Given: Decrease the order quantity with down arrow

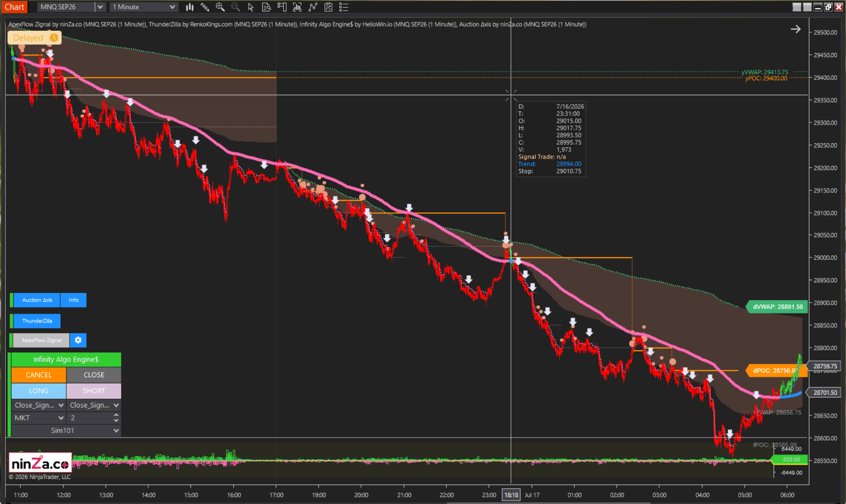Looking at the screenshot, I should [x=116, y=421].
